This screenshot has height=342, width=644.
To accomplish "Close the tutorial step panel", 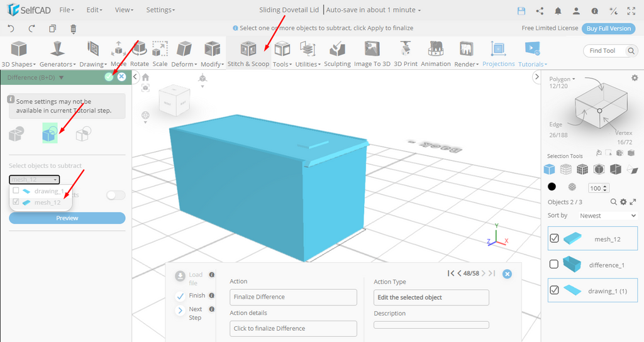I will pyautogui.click(x=508, y=274).
